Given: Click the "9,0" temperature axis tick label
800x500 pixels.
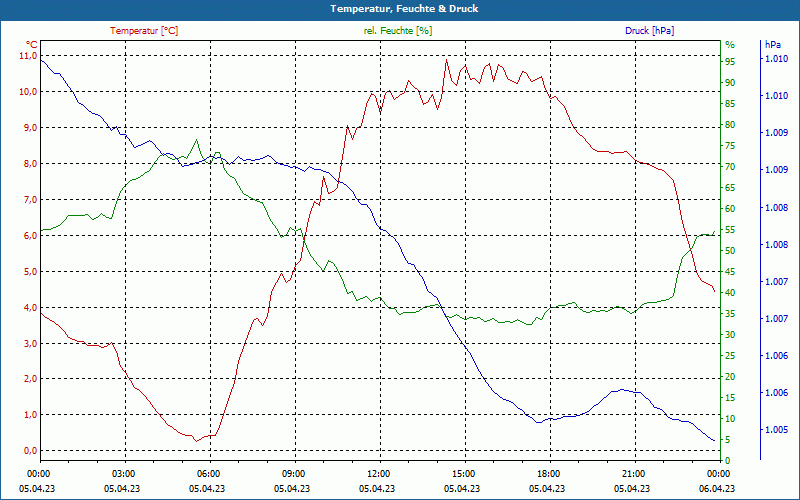Looking at the screenshot, I should pyautogui.click(x=30, y=128).
